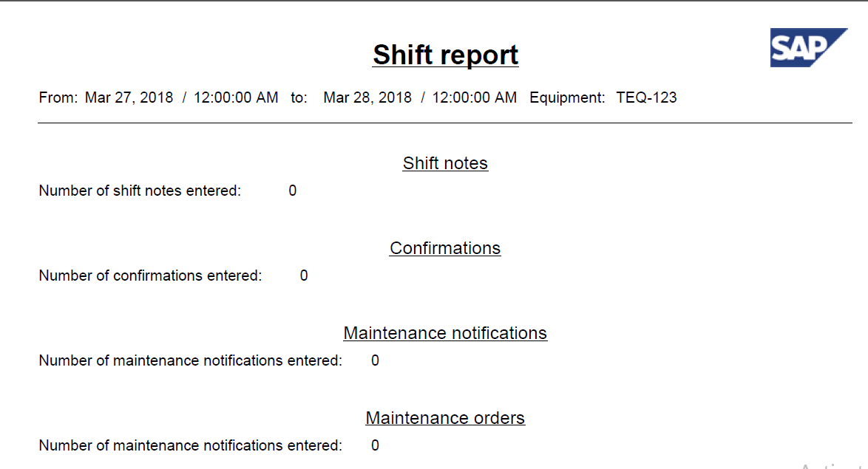Click the SAP logo
Image resolution: width=868 pixels, height=469 pixels.
(x=807, y=48)
